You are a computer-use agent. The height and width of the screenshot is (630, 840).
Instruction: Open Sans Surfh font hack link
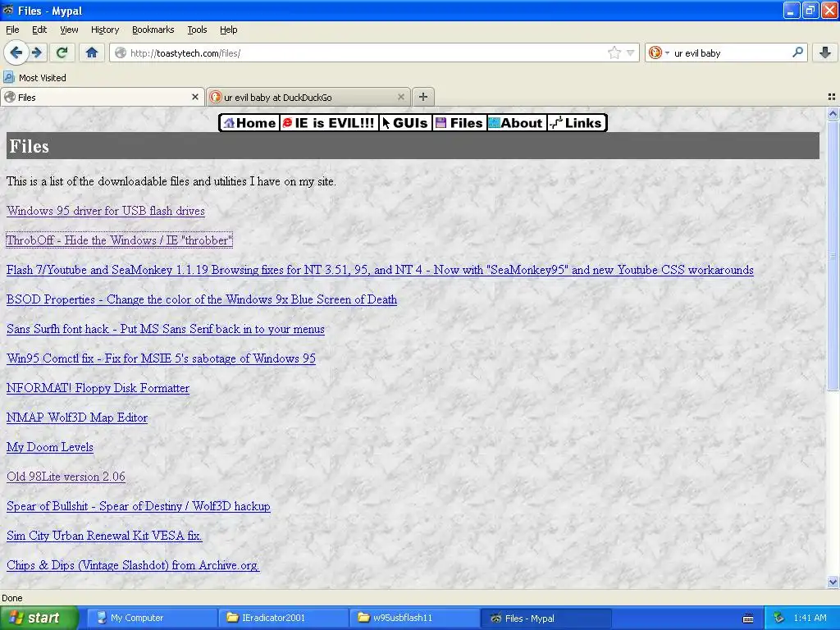pyautogui.click(x=166, y=328)
